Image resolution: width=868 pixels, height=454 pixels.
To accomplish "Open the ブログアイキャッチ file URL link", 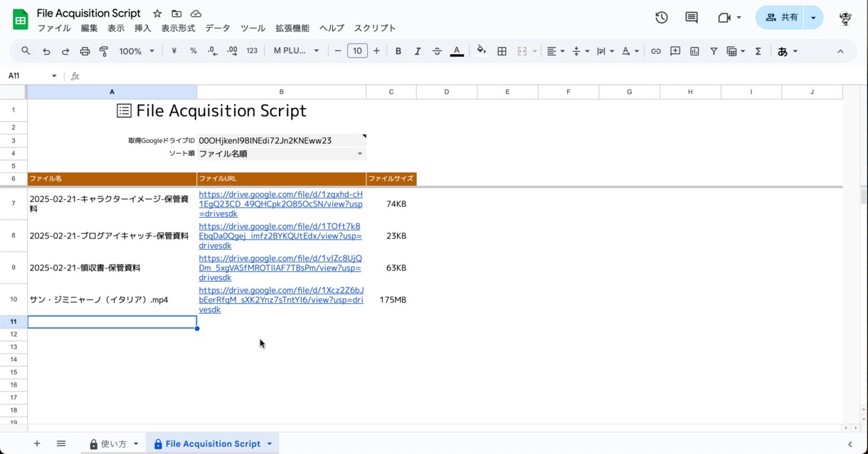I will [x=280, y=236].
